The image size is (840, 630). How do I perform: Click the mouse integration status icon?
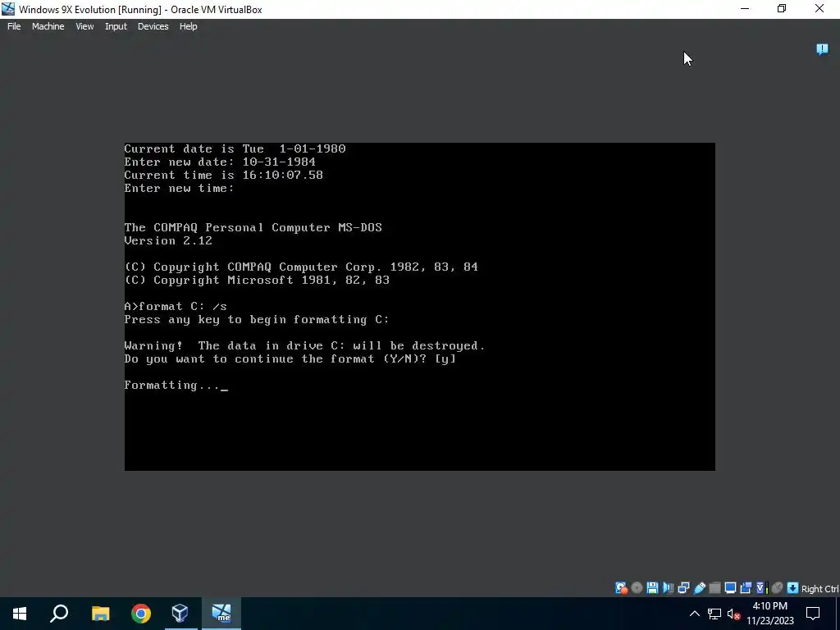tap(778, 588)
